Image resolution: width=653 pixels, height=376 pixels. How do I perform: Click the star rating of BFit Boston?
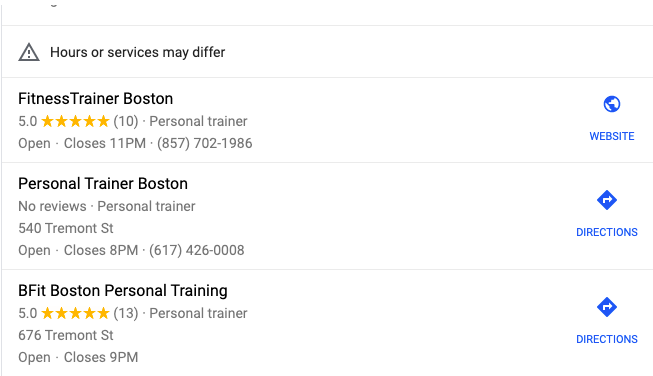point(75,313)
